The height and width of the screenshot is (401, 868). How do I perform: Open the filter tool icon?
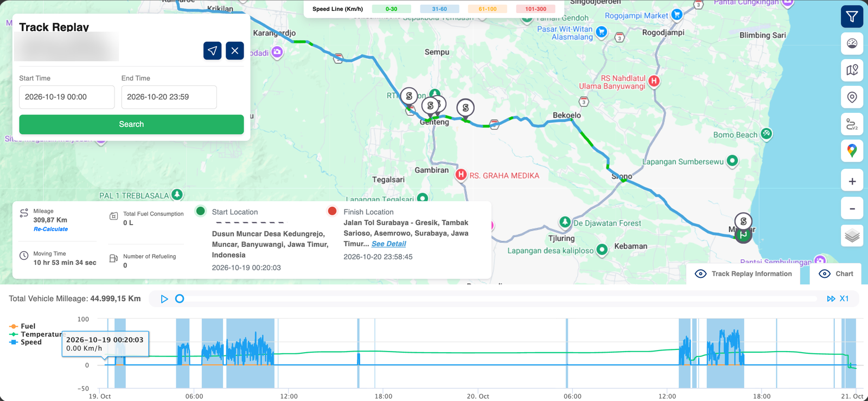point(852,17)
